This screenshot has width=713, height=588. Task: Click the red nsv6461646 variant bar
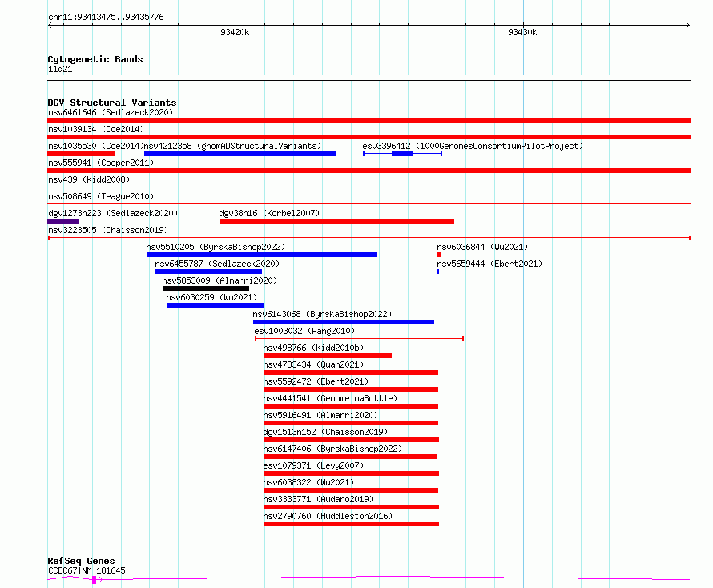[x=369, y=120]
